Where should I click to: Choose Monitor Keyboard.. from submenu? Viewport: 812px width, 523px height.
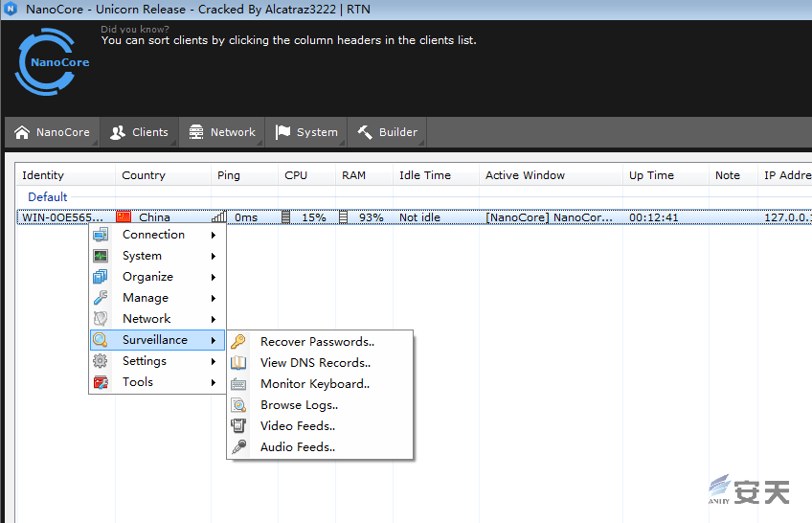(320, 384)
